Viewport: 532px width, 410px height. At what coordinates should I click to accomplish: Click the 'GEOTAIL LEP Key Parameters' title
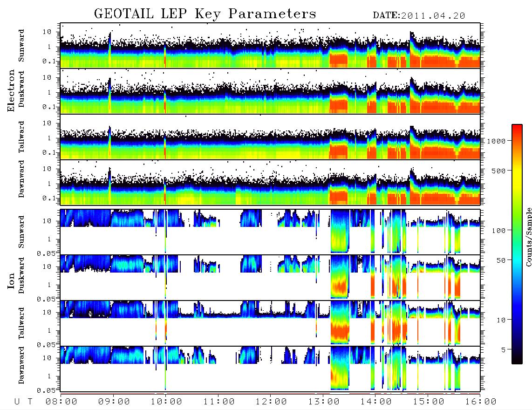point(205,14)
